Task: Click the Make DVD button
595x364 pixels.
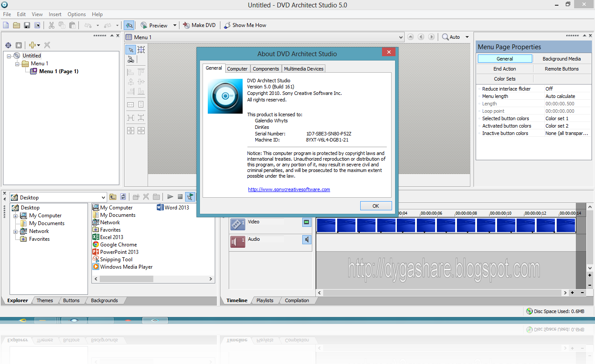Action: click(199, 25)
